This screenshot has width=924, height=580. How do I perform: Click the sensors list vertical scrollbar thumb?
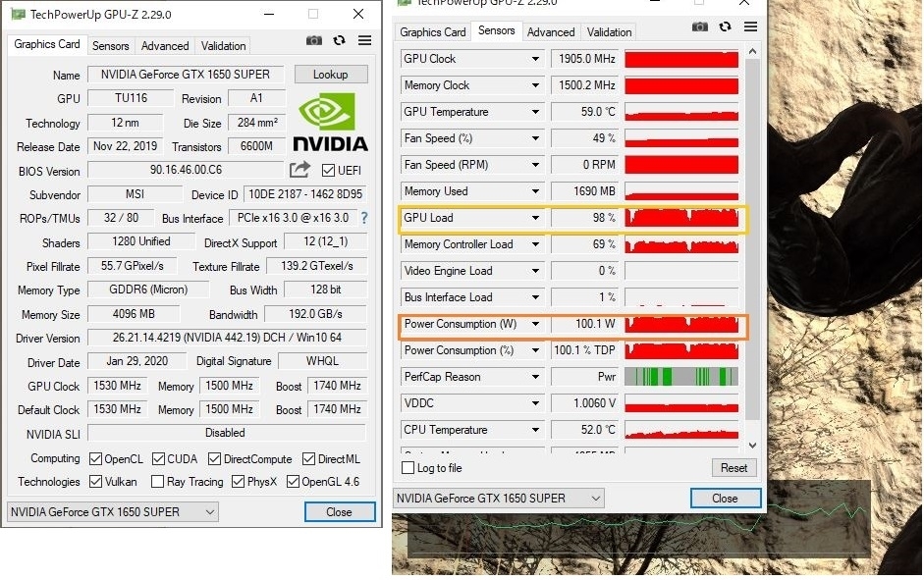point(752,239)
